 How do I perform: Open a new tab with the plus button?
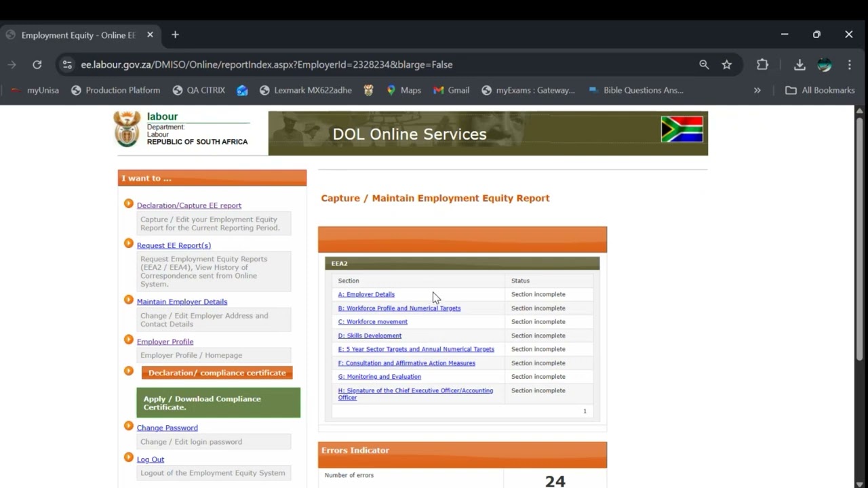click(175, 35)
